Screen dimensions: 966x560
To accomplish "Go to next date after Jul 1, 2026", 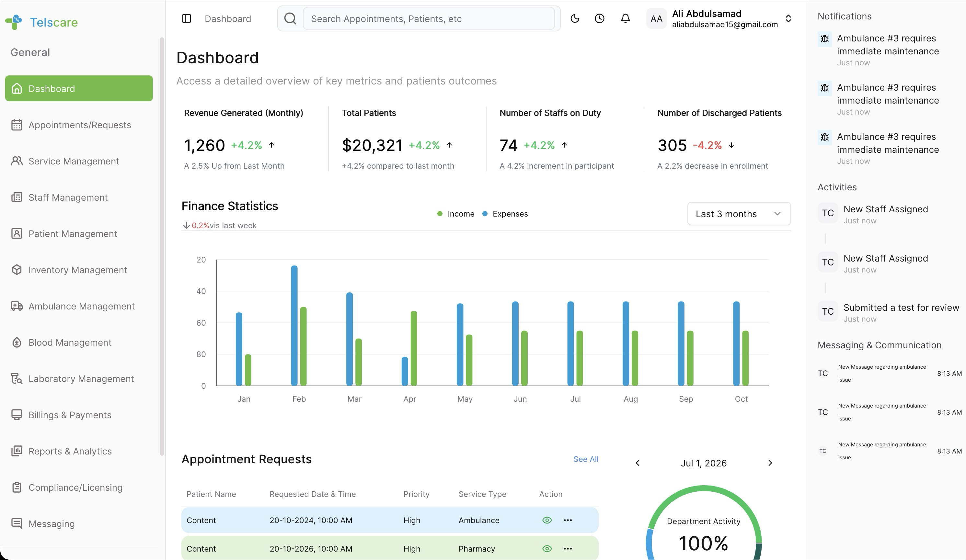I will tap(770, 463).
